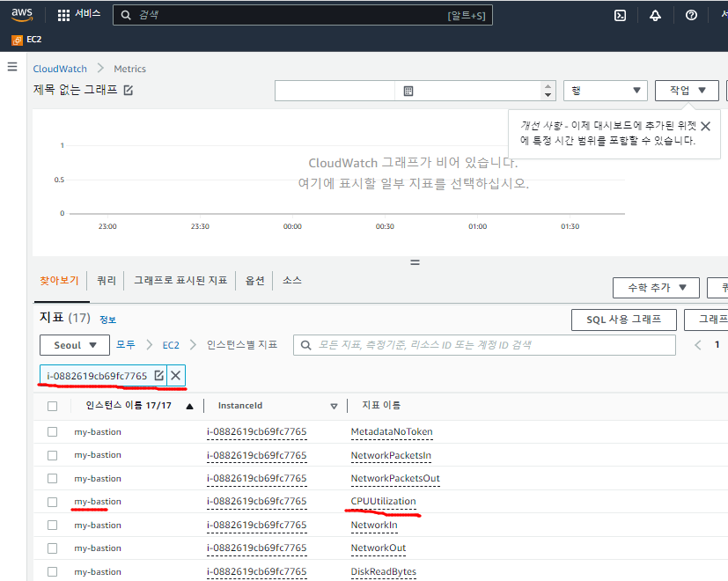Click the graph panel resize handle

pos(415,262)
